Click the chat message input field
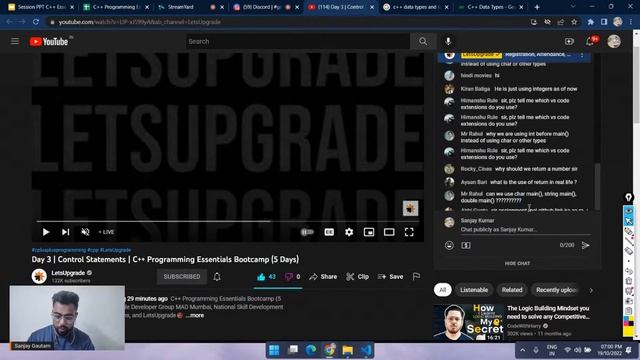Screen dimensions: 640x360 pyautogui.click(x=526, y=229)
